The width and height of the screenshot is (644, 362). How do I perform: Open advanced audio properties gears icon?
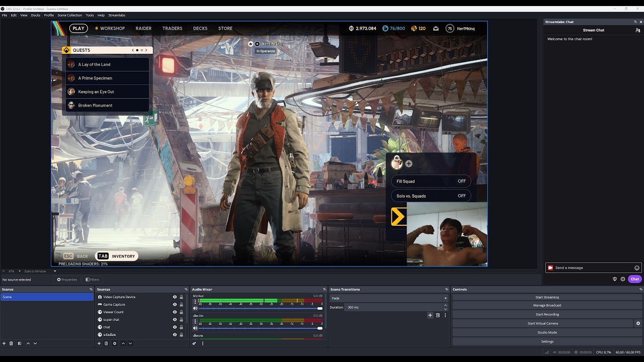tap(194, 343)
